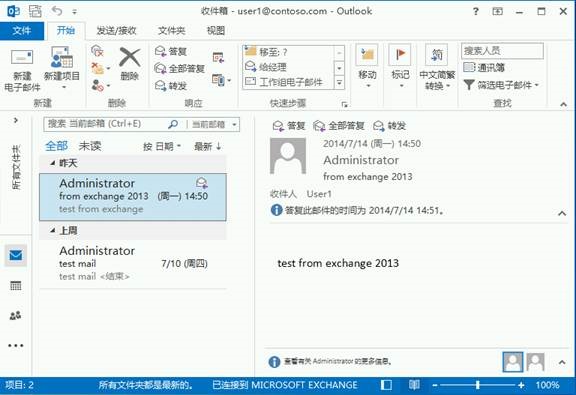Open the Customize Quick Access Toolbar dropdown
Image resolution: width=576 pixels, height=395 pixels.
(x=75, y=12)
